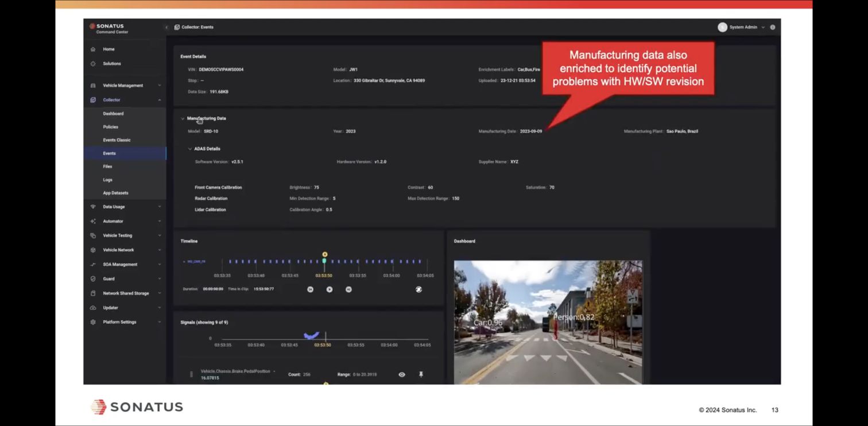Screen dimensions: 868x426
Task: Expand the Platform Settings chevron
Action: click(160, 322)
